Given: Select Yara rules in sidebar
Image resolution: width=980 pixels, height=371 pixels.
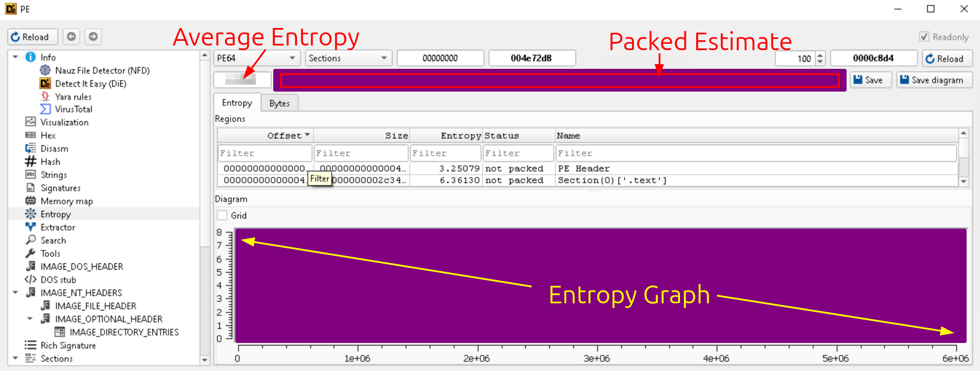Looking at the screenshot, I should tap(73, 97).
